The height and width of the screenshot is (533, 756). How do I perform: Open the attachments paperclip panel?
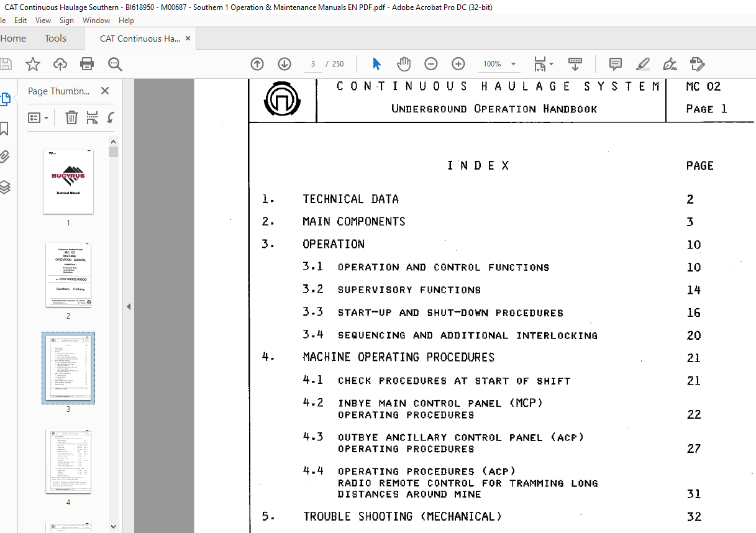pyautogui.click(x=4, y=157)
